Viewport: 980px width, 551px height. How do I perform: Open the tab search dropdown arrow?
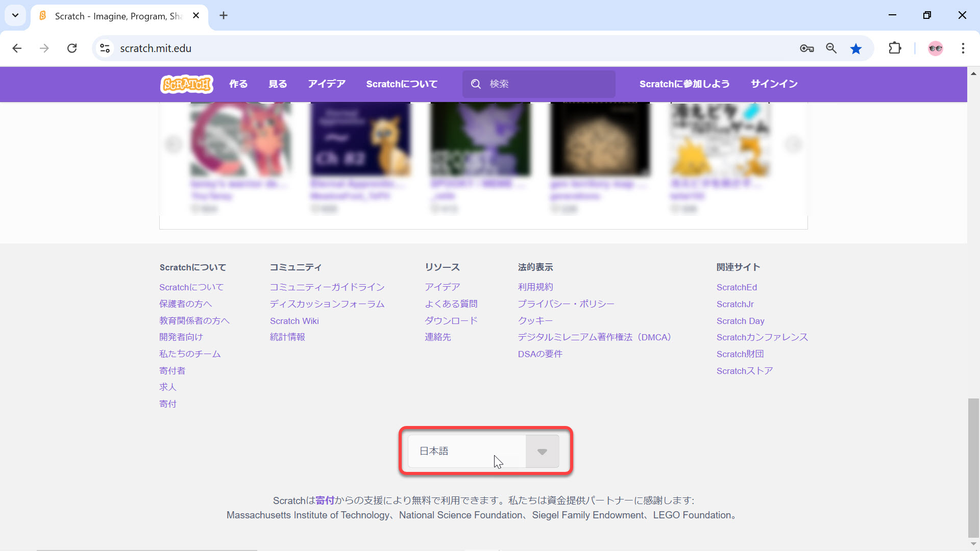point(15,16)
